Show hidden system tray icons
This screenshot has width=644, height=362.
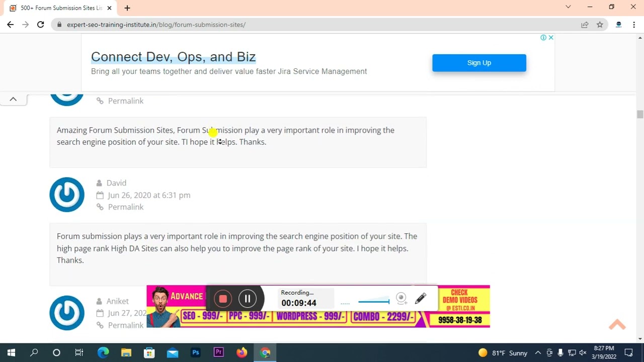coord(538,352)
